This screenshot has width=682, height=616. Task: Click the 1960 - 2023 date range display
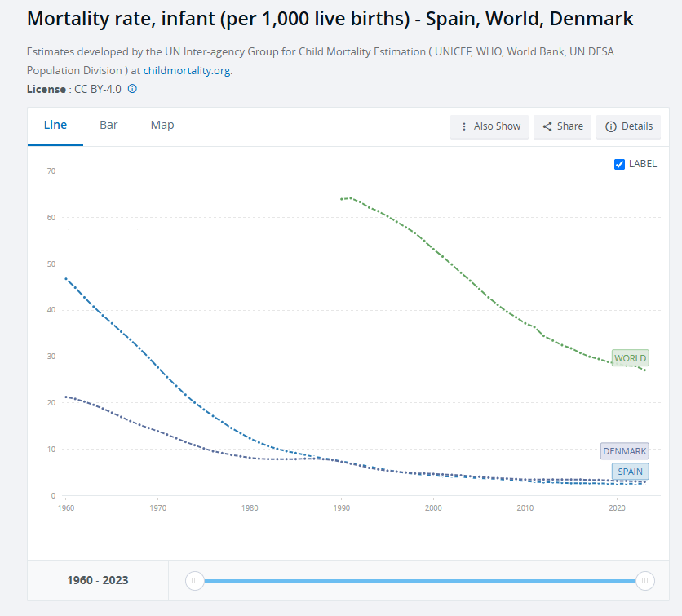coord(97,580)
